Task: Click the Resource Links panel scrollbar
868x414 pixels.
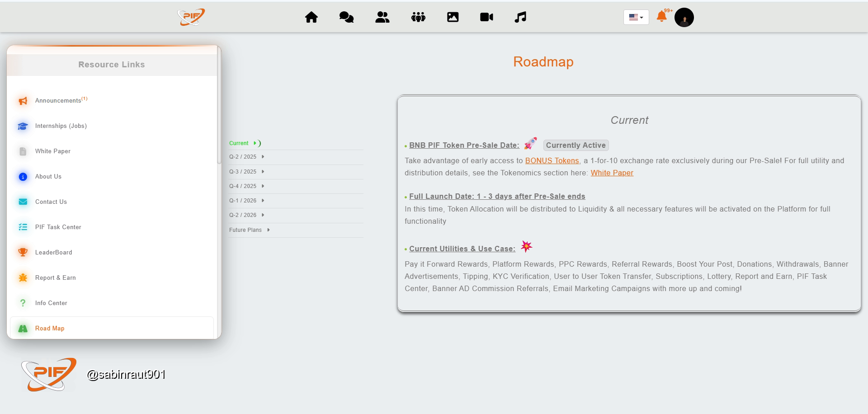Action: (219, 105)
